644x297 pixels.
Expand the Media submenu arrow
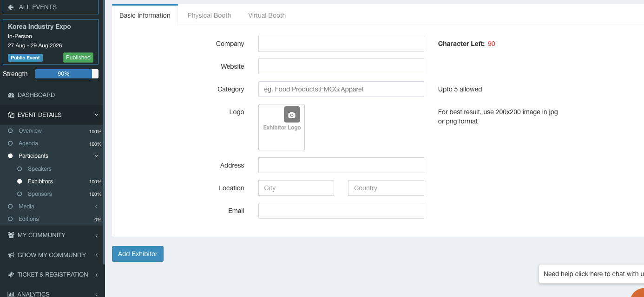point(96,207)
